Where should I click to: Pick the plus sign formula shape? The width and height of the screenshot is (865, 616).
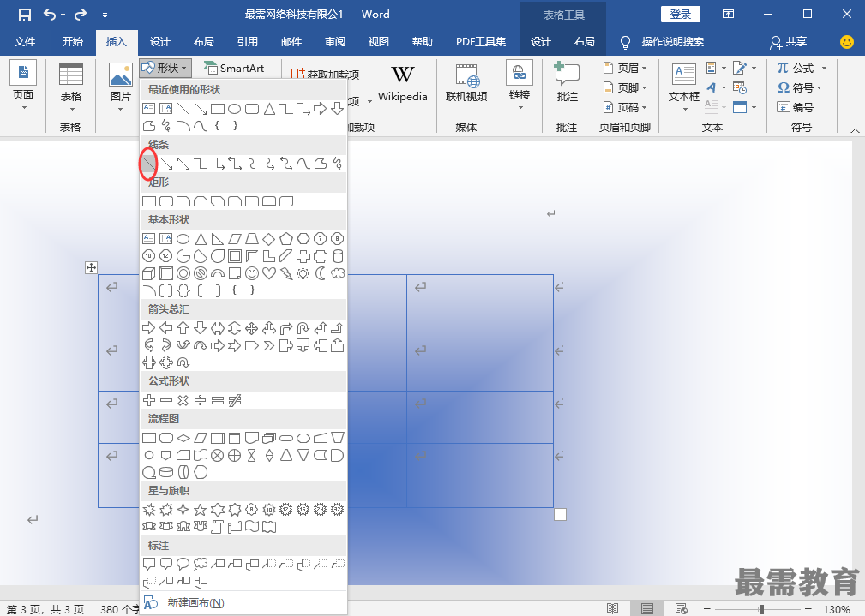(149, 400)
